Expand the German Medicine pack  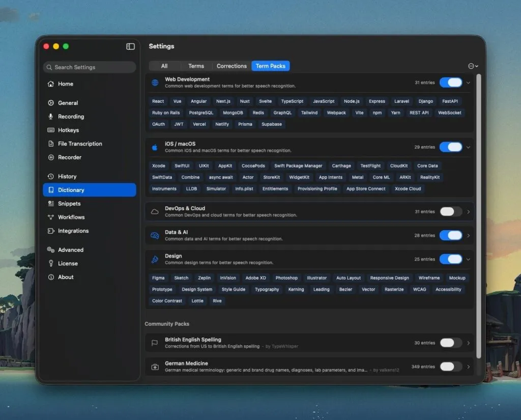click(x=469, y=367)
